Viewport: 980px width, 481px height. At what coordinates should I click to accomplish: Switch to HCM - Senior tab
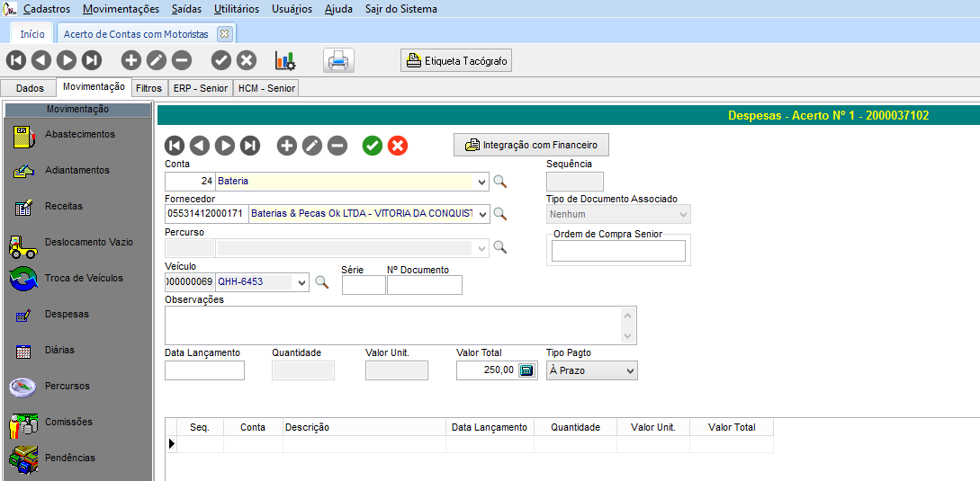267,88
